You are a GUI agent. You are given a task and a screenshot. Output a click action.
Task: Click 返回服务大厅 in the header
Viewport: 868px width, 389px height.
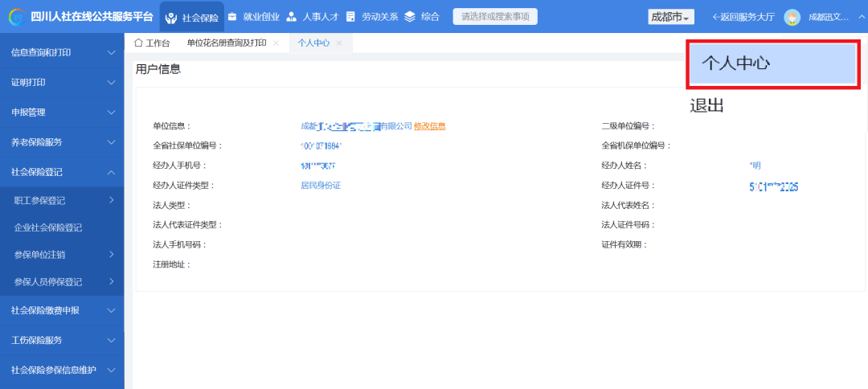coord(743,17)
